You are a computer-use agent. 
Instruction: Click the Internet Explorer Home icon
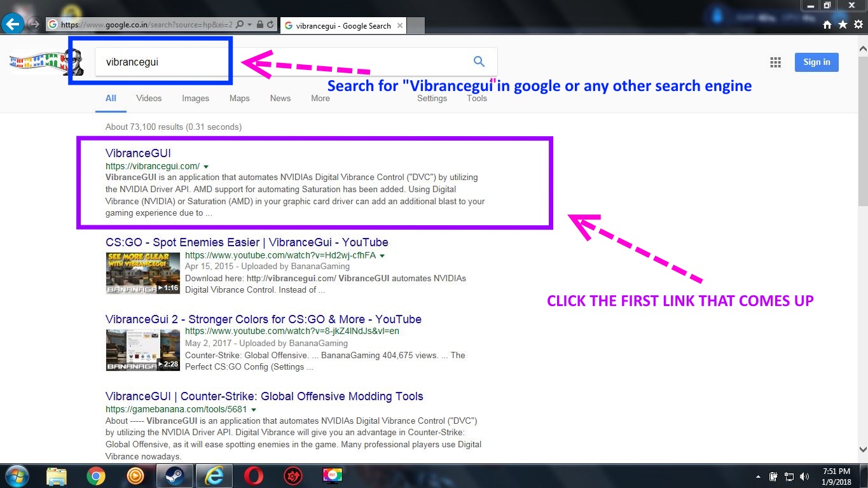[827, 25]
